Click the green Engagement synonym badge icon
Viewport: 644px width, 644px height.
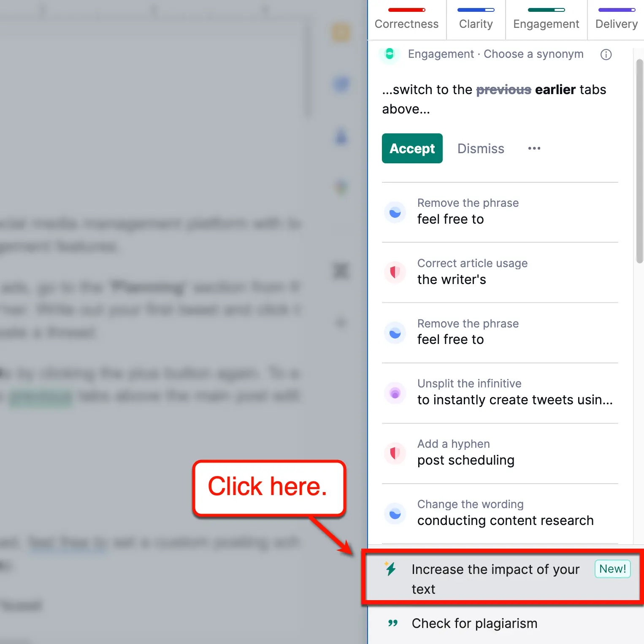coord(390,54)
